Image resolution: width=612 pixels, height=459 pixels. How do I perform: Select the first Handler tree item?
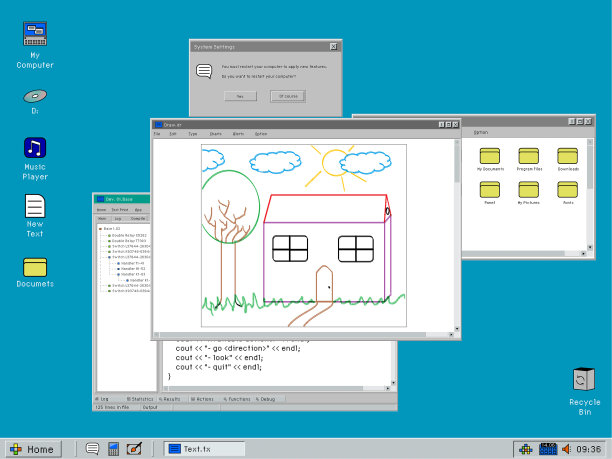click(x=131, y=262)
